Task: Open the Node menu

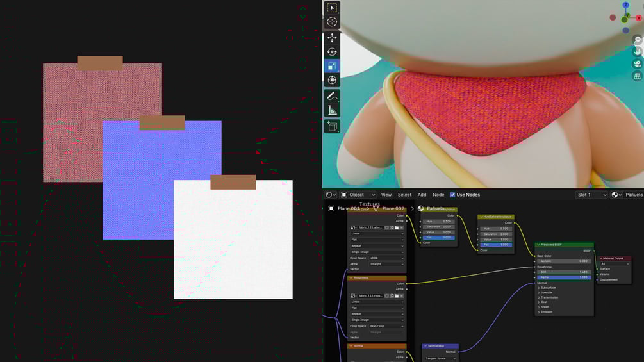Action: (438, 195)
